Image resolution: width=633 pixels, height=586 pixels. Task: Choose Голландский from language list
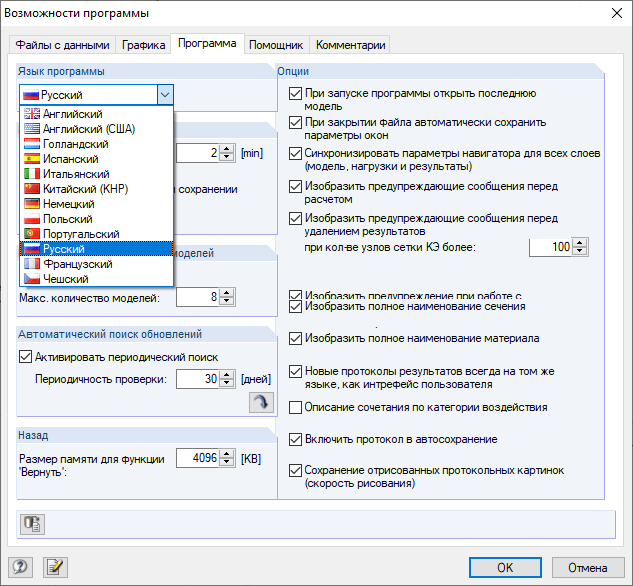[x=97, y=144]
